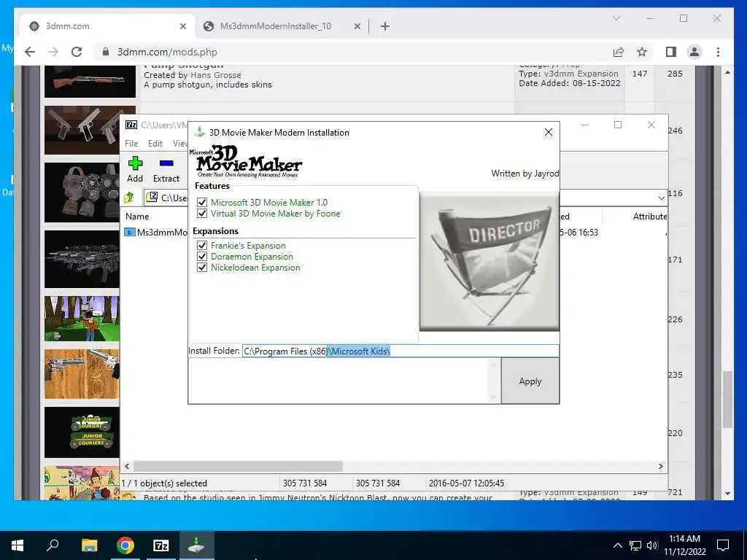Click the web page scrollbar thumb
Image resolution: width=747 pixels, height=560 pixels.
(727, 400)
